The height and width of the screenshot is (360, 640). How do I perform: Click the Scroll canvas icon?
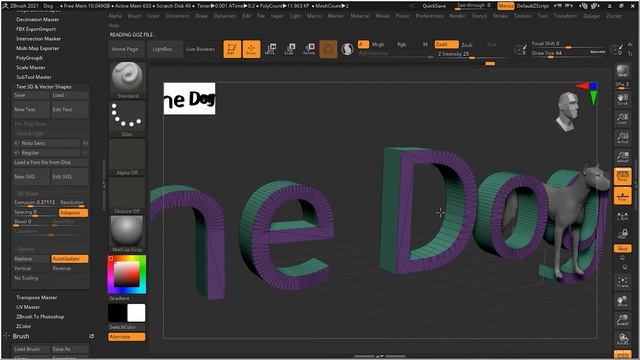tap(622, 100)
